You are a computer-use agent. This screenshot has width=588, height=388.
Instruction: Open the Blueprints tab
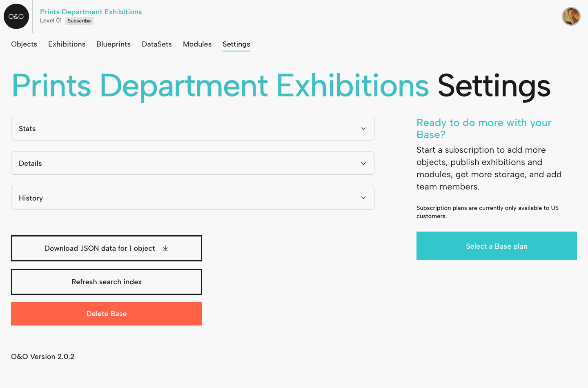click(114, 44)
